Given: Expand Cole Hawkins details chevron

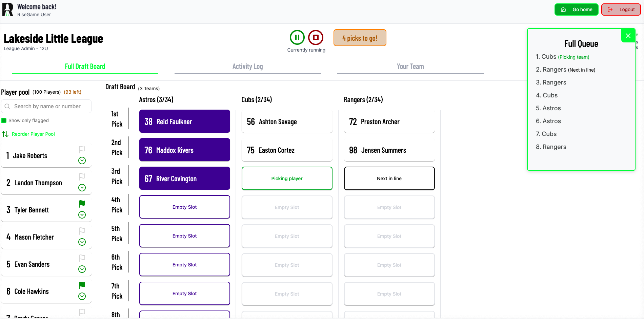Looking at the screenshot, I should click(x=82, y=296).
